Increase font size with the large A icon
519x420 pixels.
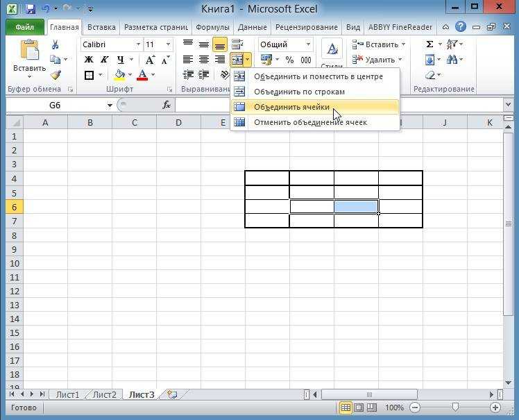(x=150, y=60)
